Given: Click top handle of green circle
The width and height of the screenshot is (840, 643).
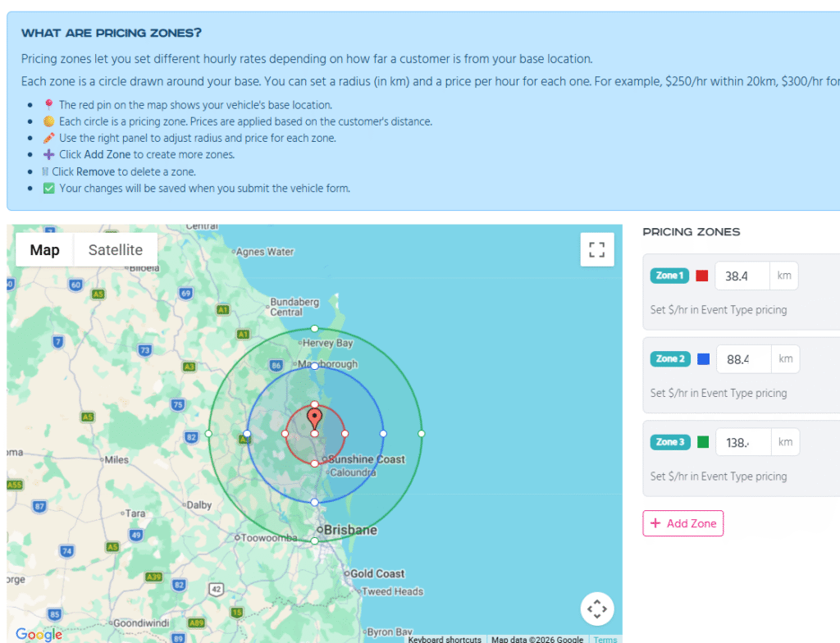Looking at the screenshot, I should (x=315, y=328).
